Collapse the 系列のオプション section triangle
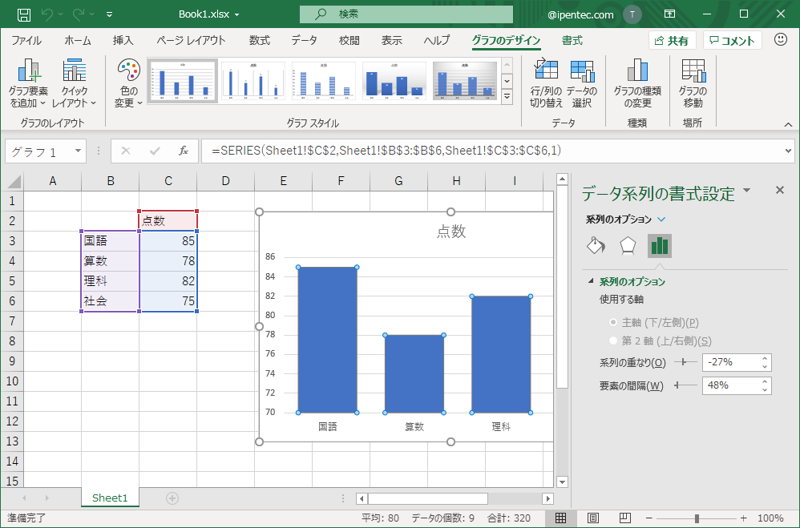This screenshot has width=800, height=528. coord(590,282)
